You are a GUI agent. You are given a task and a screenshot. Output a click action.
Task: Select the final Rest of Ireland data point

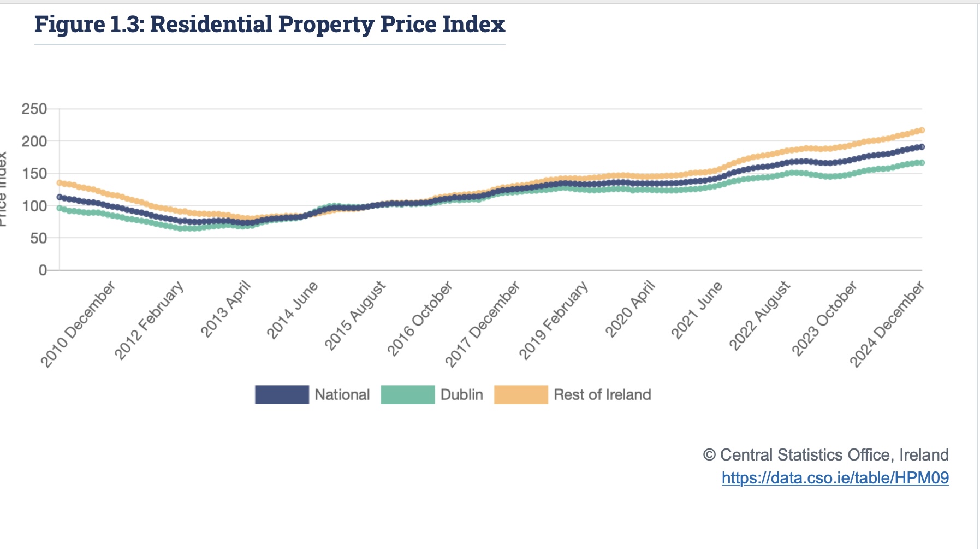pyautogui.click(x=922, y=130)
